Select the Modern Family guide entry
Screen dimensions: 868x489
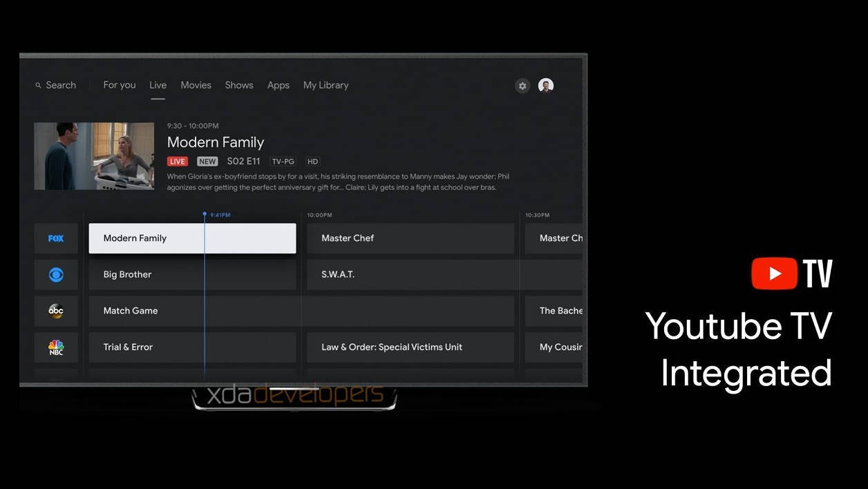[x=192, y=238]
